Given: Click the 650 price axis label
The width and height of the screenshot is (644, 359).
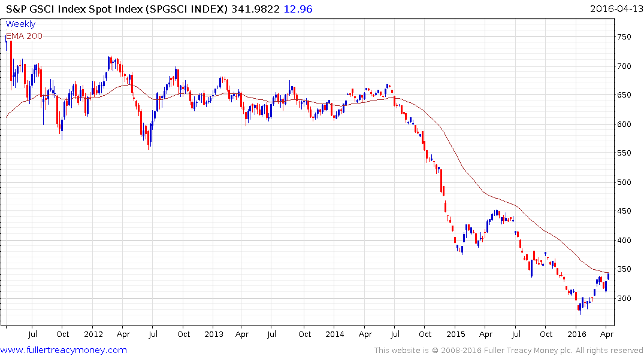Looking at the screenshot, I should (624, 95).
